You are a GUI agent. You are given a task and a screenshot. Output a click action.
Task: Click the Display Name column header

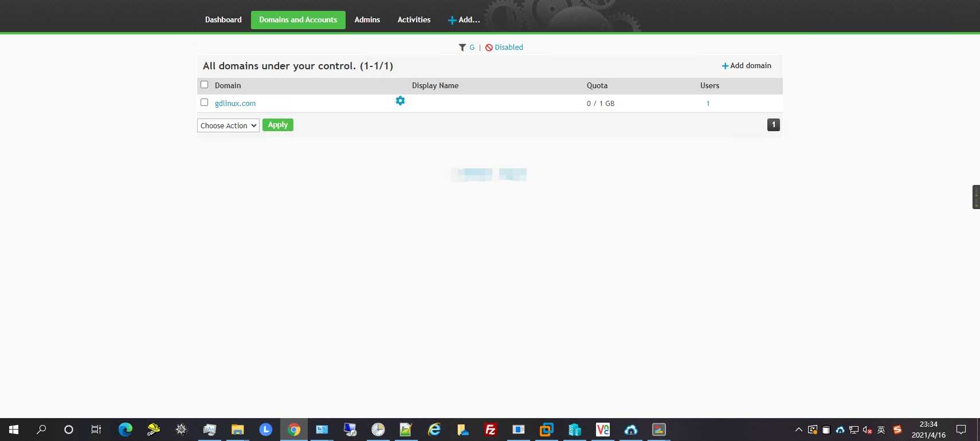tap(435, 86)
